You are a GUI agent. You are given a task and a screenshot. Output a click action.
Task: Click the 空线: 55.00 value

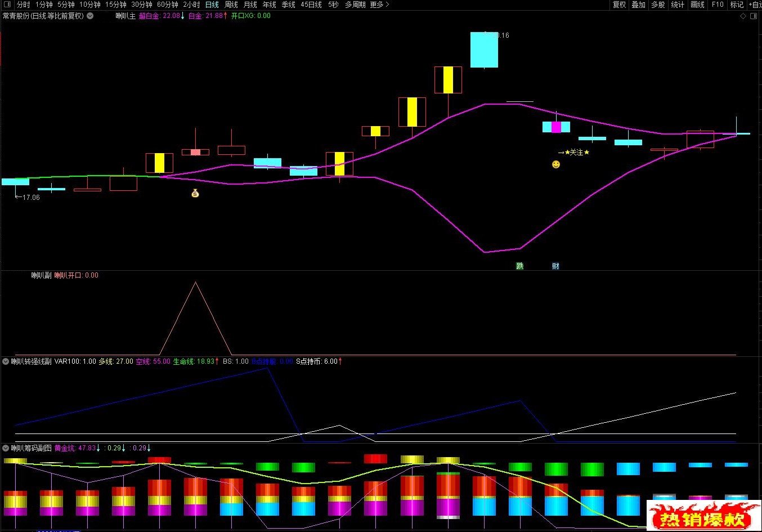click(x=153, y=361)
